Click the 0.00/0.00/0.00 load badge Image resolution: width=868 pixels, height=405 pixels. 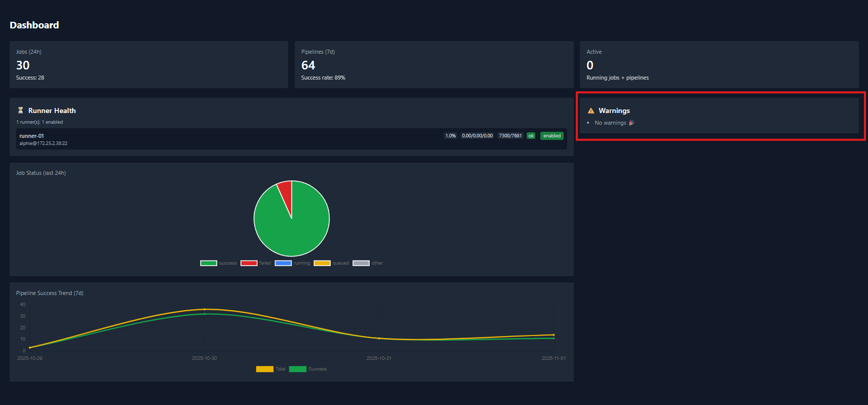tap(477, 136)
